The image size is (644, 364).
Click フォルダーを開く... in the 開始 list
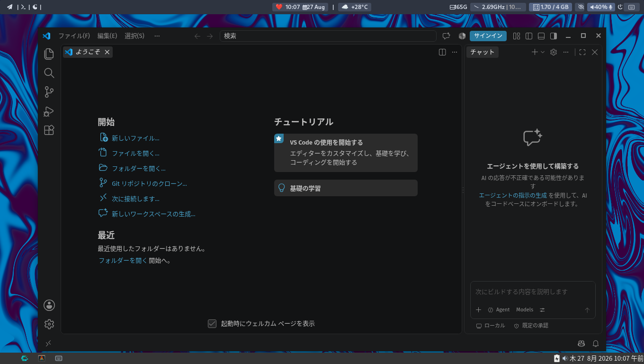coord(139,169)
